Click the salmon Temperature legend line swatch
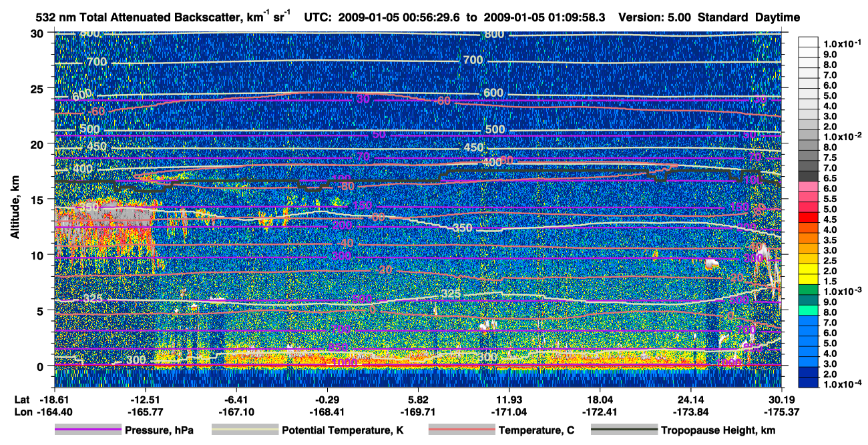This screenshot has width=868, height=445. pos(461,431)
